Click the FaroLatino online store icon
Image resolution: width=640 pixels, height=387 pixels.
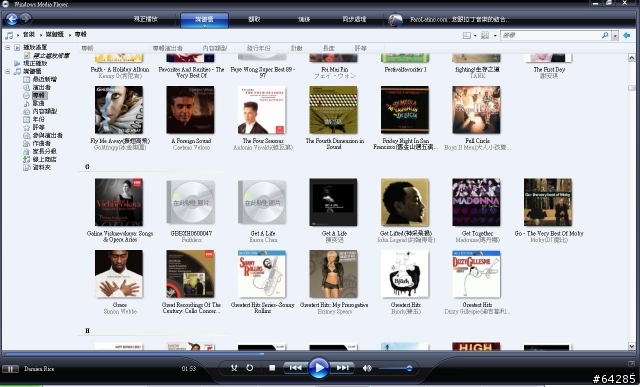click(x=395, y=20)
